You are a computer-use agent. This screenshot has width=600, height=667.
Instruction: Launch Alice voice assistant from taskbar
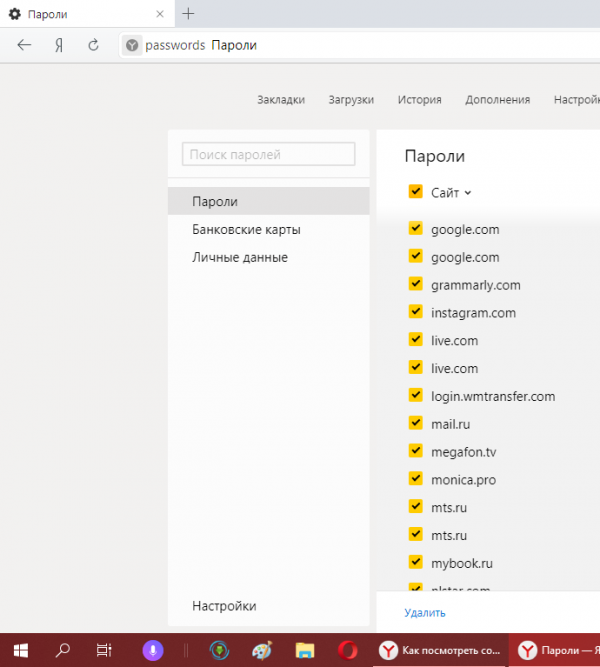(153, 650)
